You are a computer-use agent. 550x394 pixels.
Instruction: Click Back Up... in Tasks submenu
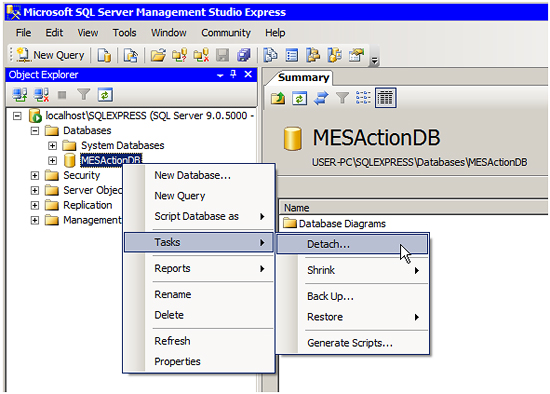[x=352, y=296]
